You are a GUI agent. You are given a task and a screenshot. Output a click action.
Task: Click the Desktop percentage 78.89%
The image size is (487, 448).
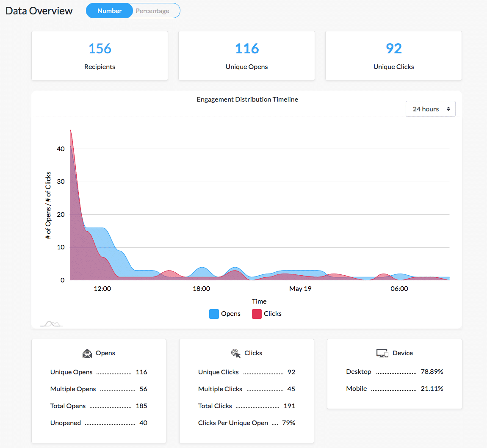(432, 372)
